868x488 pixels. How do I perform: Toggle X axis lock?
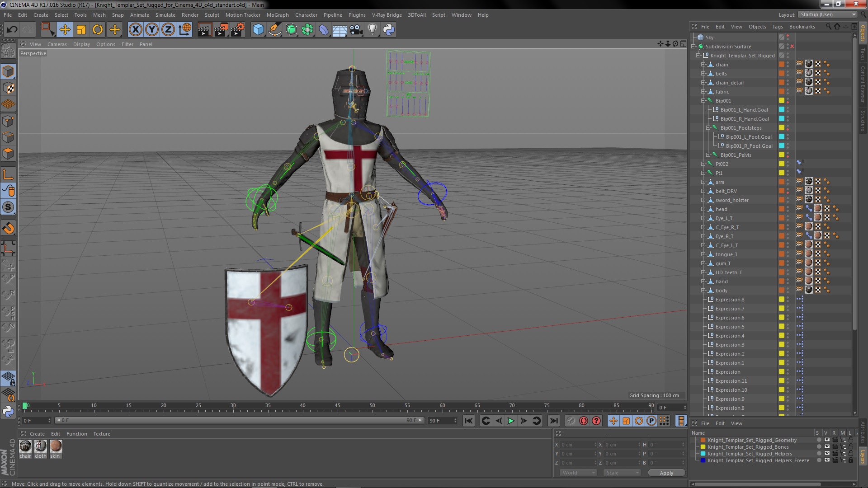click(x=135, y=30)
